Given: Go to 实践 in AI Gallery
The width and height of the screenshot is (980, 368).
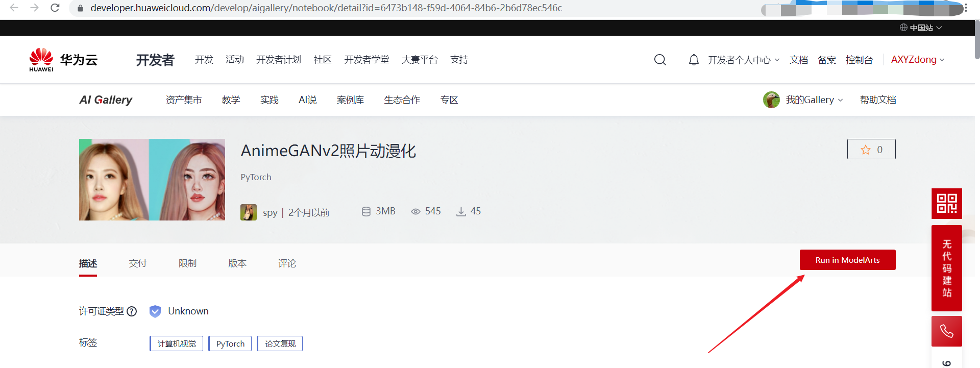Looking at the screenshot, I should [269, 100].
